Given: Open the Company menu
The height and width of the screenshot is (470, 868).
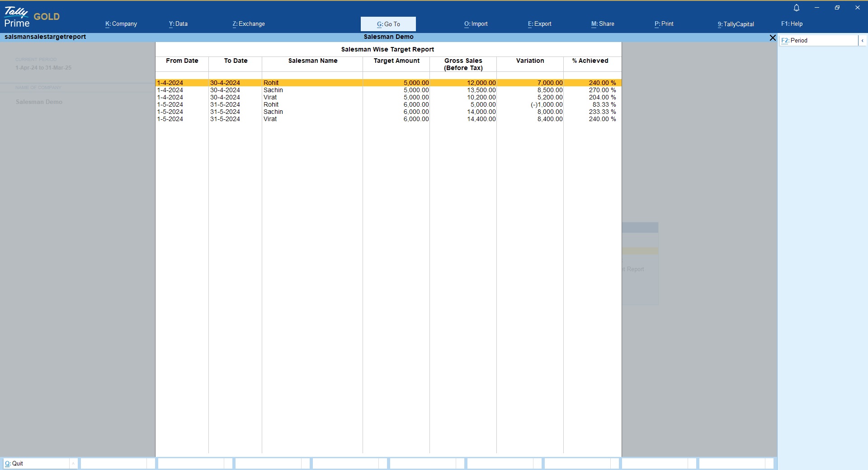Looking at the screenshot, I should pyautogui.click(x=121, y=24).
